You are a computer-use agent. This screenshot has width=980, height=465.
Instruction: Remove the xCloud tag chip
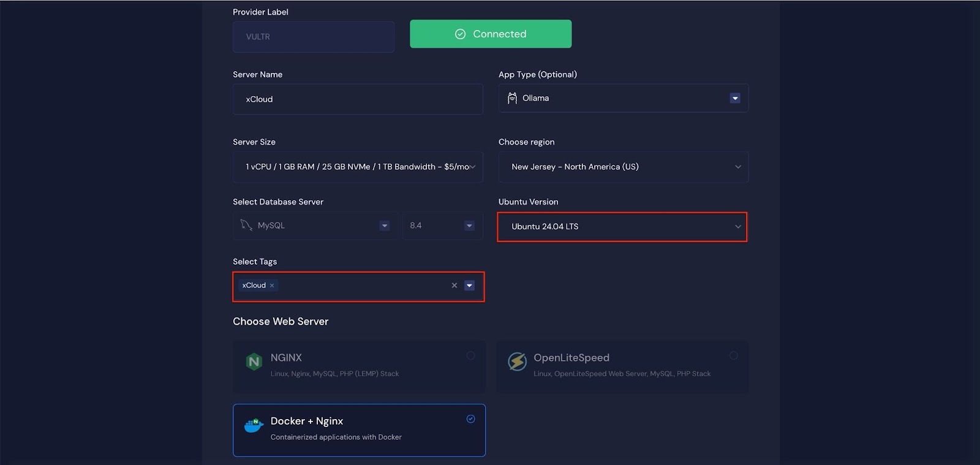[x=272, y=285]
